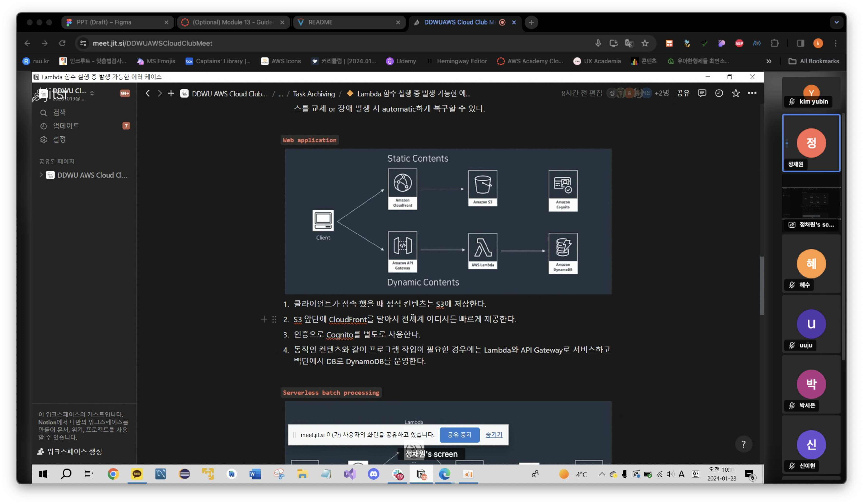863x504 pixels.
Task: Open the All Bookmarks folder
Action: (x=814, y=61)
